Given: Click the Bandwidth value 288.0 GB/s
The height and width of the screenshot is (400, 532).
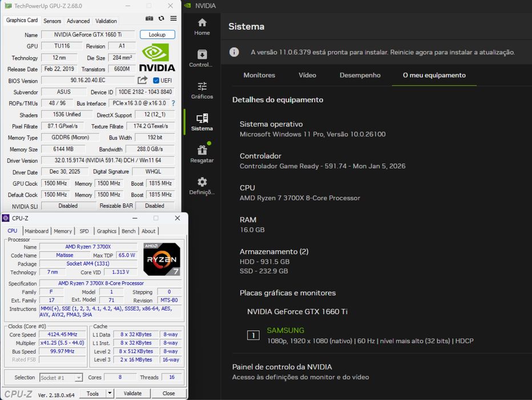Looking at the screenshot, I should (x=150, y=149).
